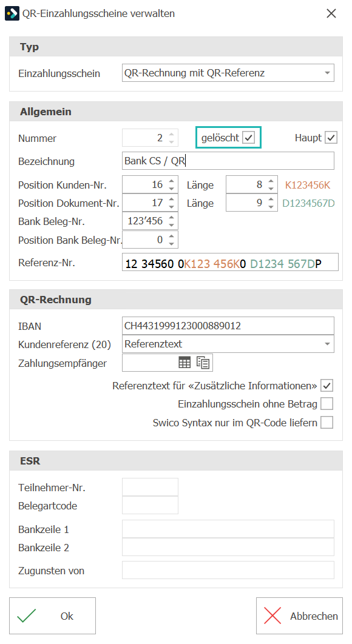Increase the Position Bank Beleg-Nr. value

click(x=172, y=235)
